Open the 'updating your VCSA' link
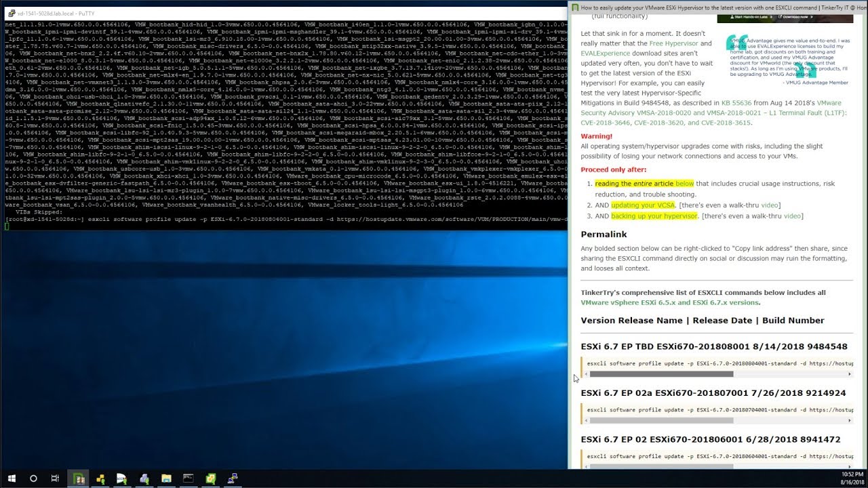The image size is (868, 488). pos(642,205)
